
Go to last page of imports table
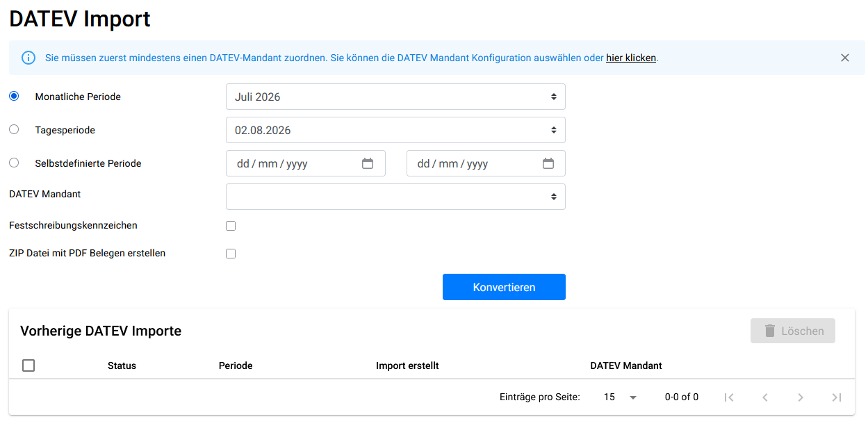(x=837, y=397)
